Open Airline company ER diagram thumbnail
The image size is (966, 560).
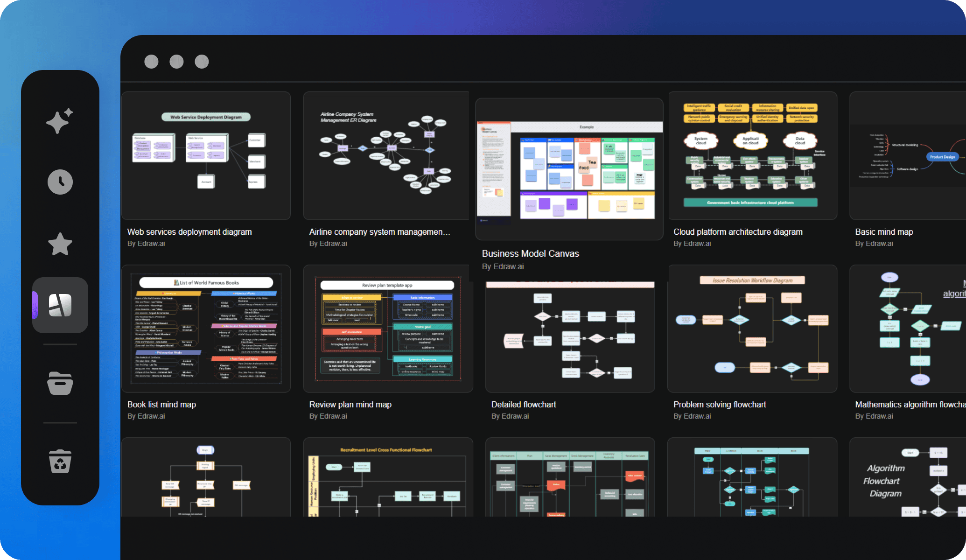[x=386, y=155]
